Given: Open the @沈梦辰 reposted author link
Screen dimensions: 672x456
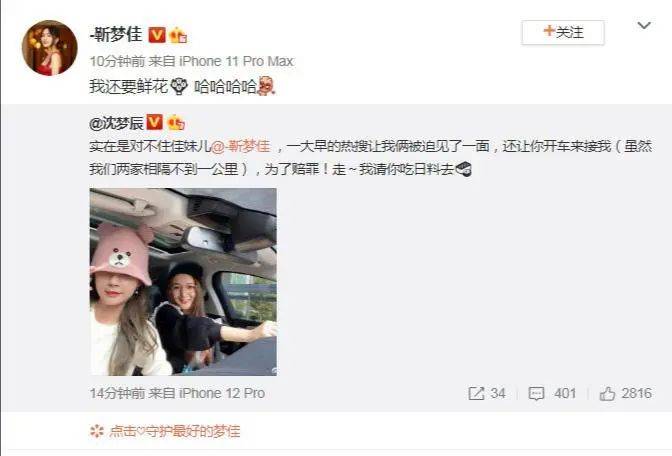Looking at the screenshot, I should (117, 123).
